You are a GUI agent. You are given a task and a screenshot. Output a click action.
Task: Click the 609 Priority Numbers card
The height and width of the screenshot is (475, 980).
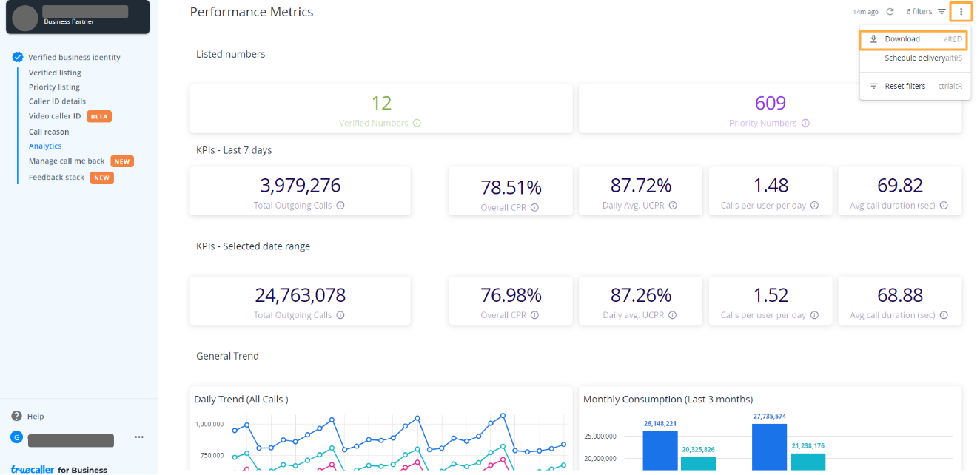click(770, 109)
